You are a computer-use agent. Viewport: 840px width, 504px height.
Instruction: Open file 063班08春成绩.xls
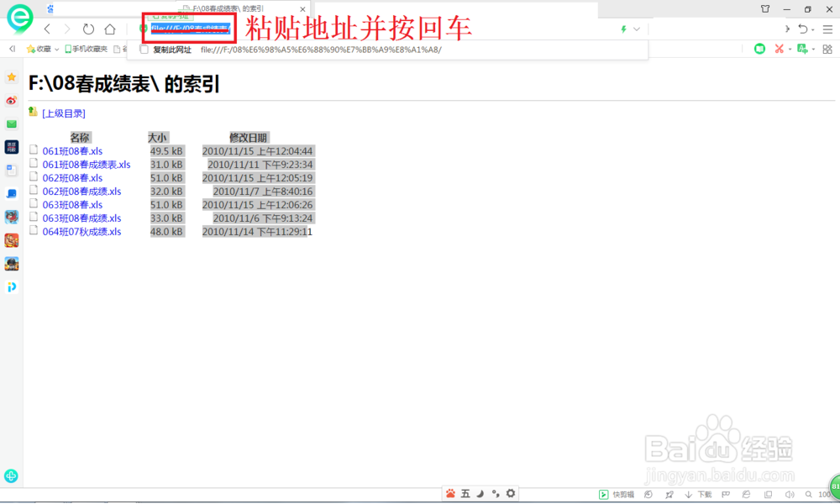(82, 218)
